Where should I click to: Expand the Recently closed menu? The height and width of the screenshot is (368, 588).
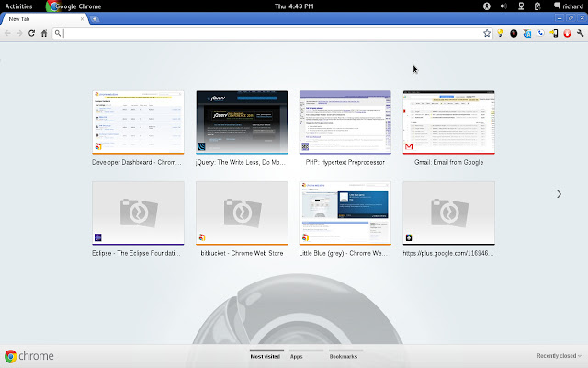(x=559, y=356)
